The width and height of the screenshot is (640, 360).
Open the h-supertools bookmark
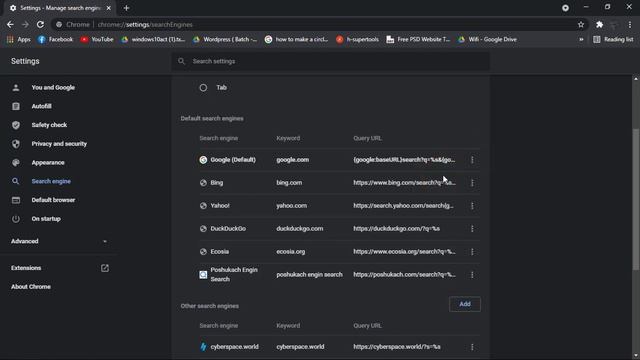(x=357, y=40)
